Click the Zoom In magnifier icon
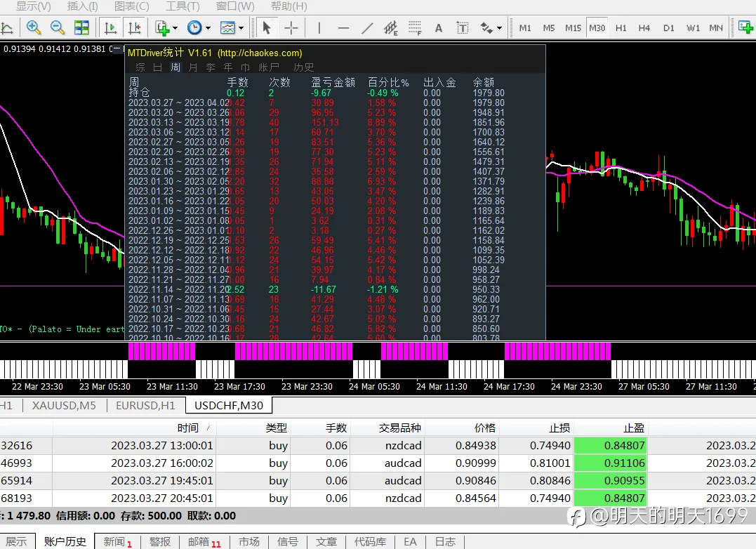Image resolution: width=756 pixels, height=549 pixels. (x=33, y=28)
